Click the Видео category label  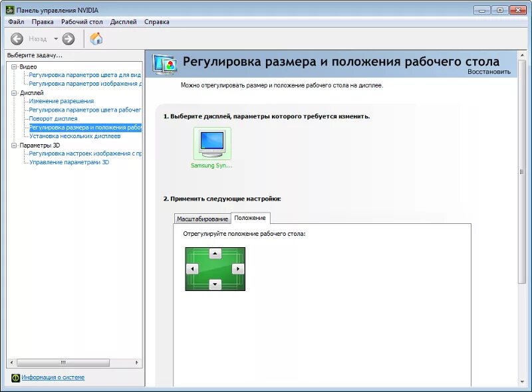[28, 67]
